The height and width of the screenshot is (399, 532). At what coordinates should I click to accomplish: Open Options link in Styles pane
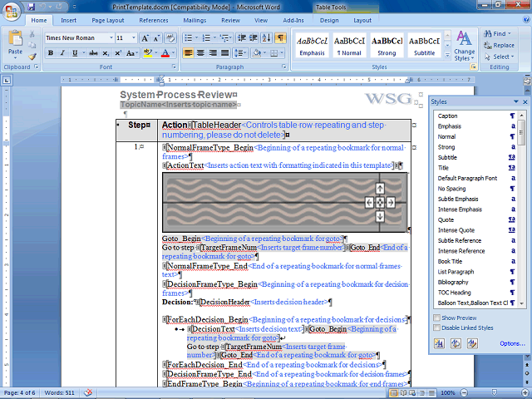click(x=512, y=343)
